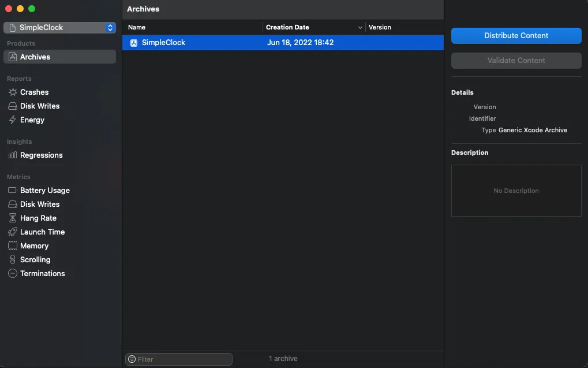The width and height of the screenshot is (588, 368).
Task: Click the SimpleClock archive file icon
Action: click(134, 43)
